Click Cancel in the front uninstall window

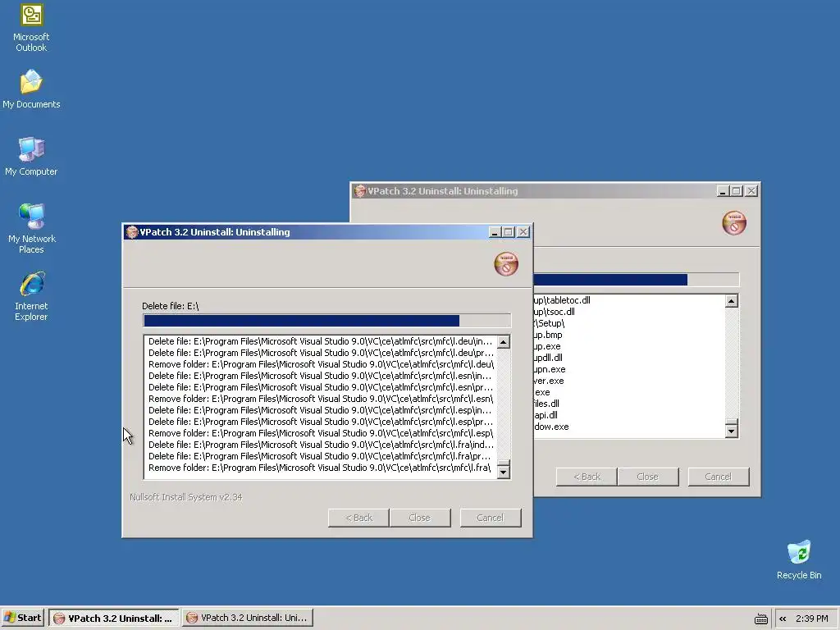(491, 518)
